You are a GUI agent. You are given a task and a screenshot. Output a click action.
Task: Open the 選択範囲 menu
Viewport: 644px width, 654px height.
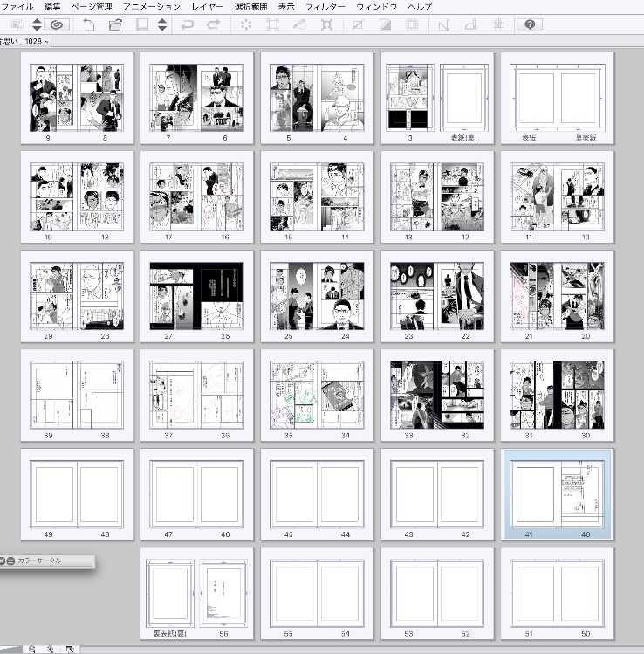click(x=251, y=7)
